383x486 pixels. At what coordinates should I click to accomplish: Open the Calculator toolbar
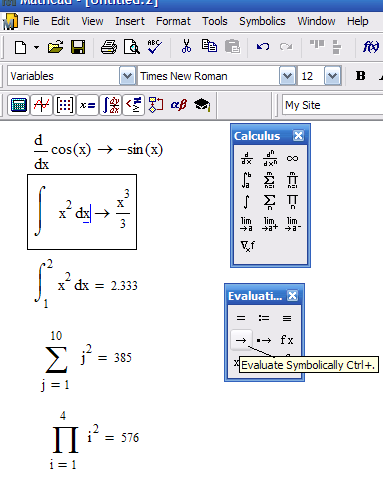pyautogui.click(x=19, y=105)
